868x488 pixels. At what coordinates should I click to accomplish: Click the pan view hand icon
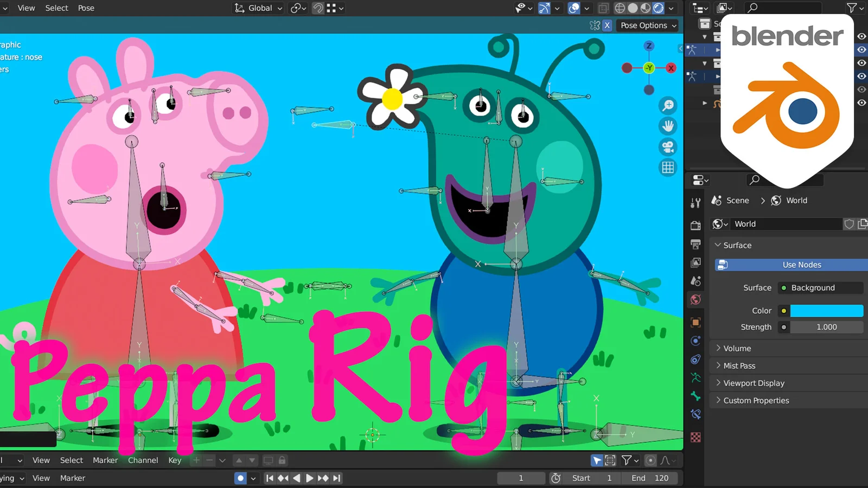pos(668,126)
